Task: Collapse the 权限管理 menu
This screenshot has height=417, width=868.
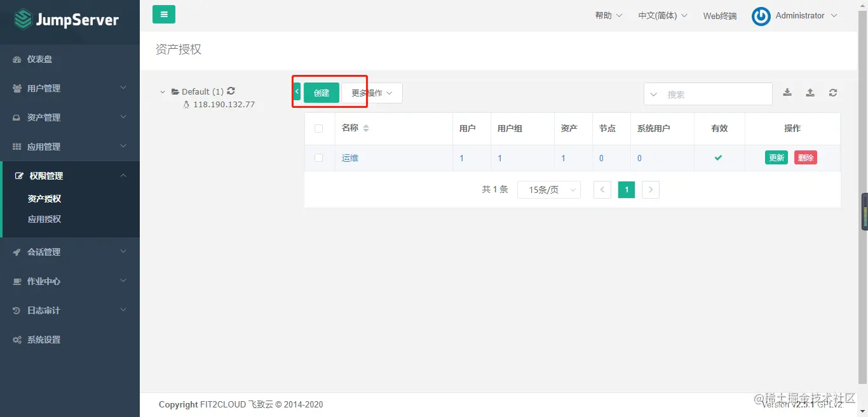Action: click(x=70, y=176)
